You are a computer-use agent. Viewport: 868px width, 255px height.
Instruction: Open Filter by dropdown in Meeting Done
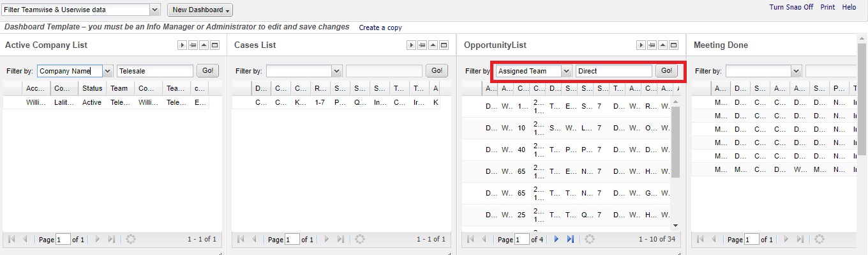tap(796, 71)
